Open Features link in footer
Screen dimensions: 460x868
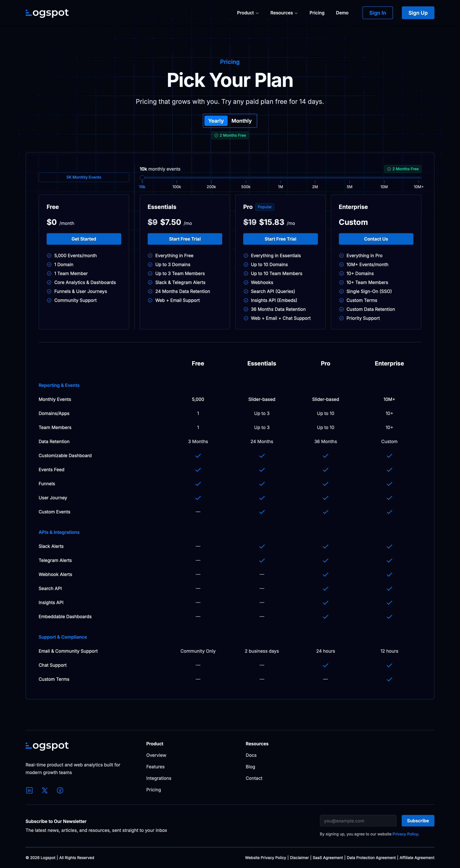[x=155, y=767]
